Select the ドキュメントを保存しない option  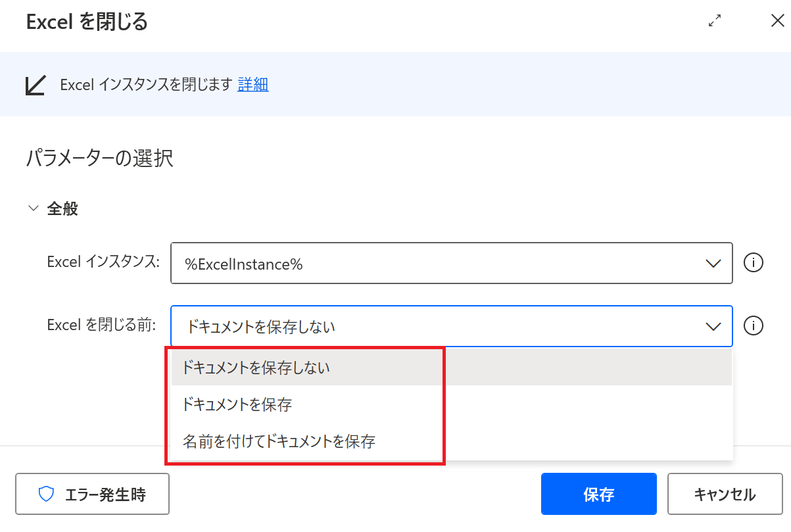click(x=257, y=368)
